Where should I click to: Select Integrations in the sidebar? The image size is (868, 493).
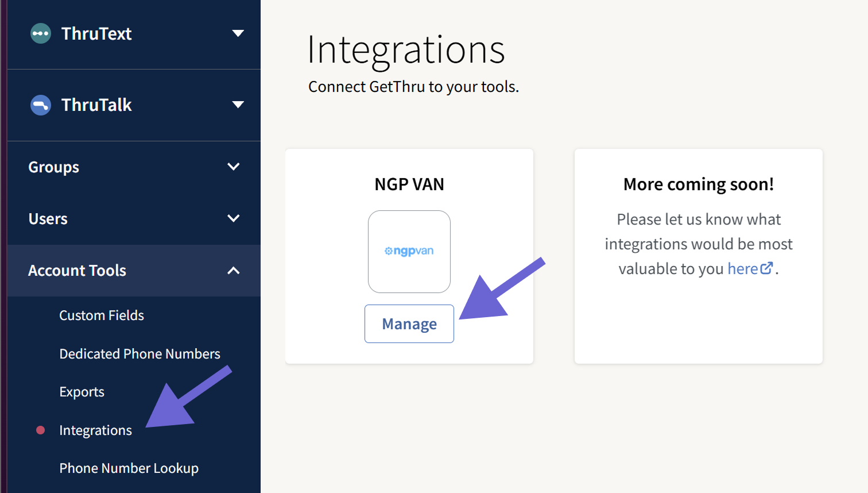click(x=96, y=430)
